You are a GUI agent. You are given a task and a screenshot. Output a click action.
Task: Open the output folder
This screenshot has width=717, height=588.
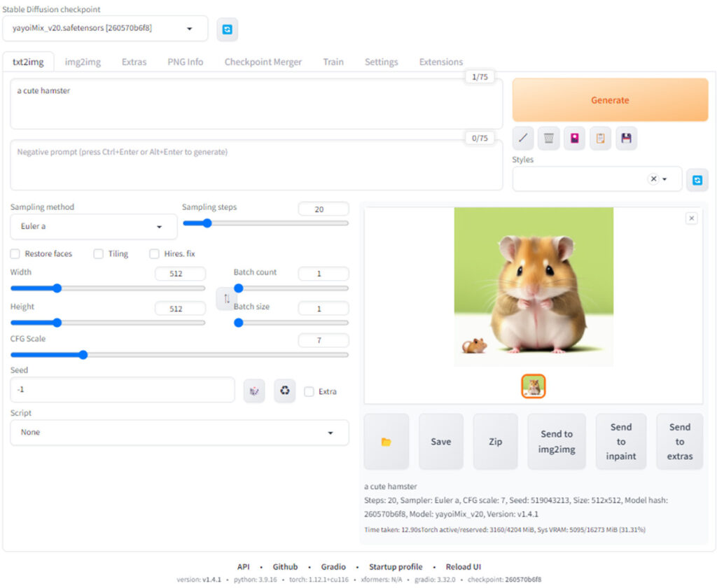click(x=386, y=442)
